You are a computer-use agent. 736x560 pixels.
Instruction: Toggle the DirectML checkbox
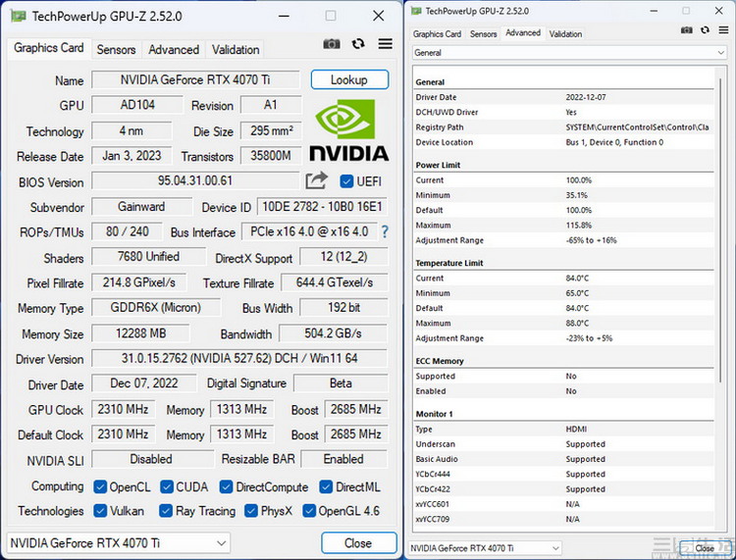pos(326,486)
